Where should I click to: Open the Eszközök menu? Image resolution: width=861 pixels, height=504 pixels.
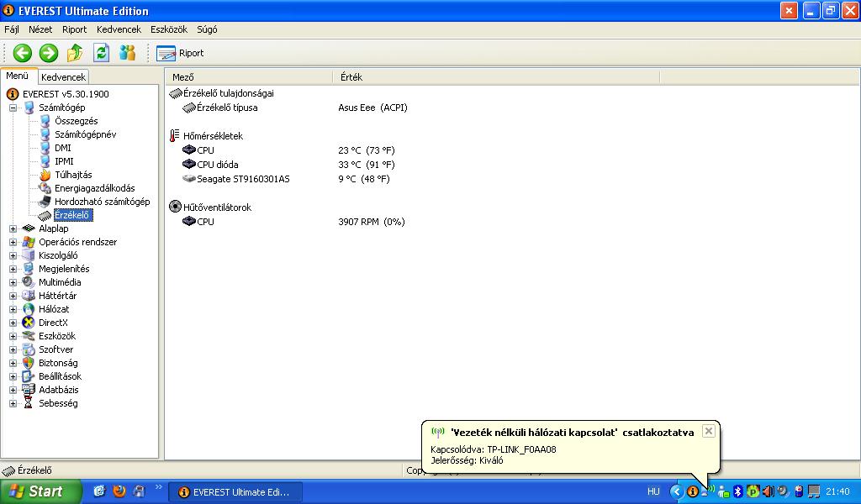pos(168,29)
